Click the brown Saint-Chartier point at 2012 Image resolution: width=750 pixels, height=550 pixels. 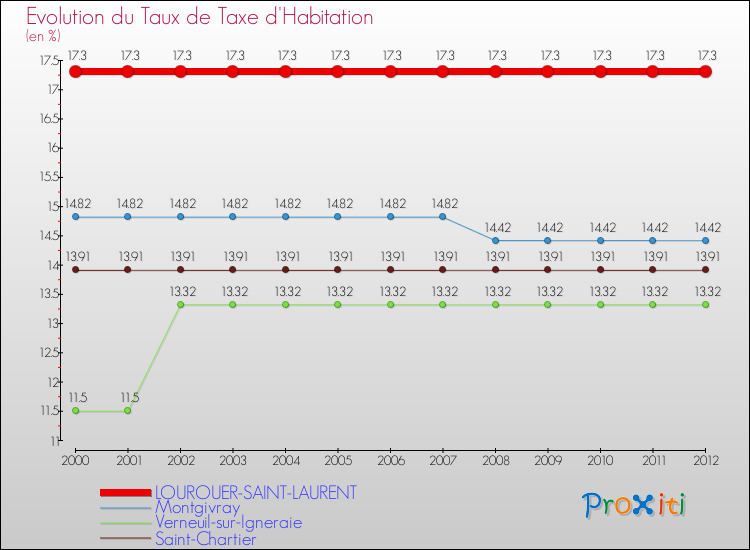(706, 270)
